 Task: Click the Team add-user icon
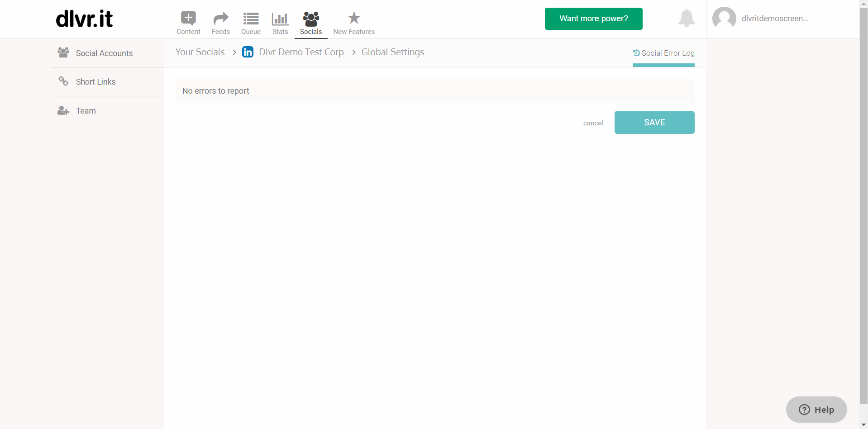tap(63, 110)
